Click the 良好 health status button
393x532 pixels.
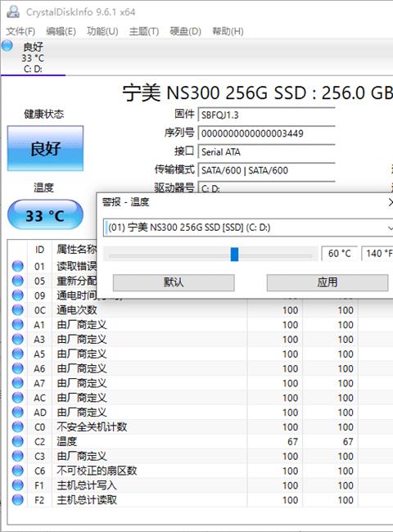tap(45, 149)
